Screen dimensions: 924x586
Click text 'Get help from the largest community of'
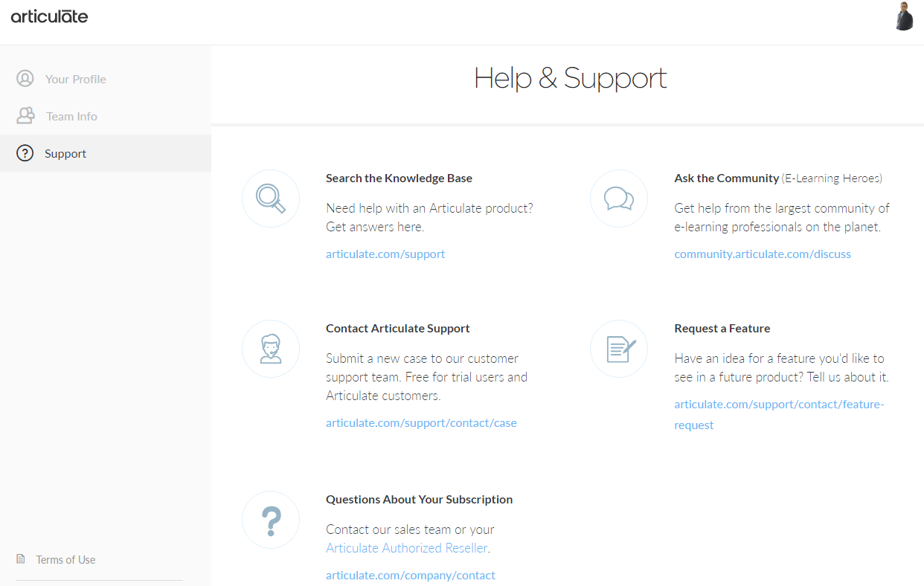click(782, 208)
